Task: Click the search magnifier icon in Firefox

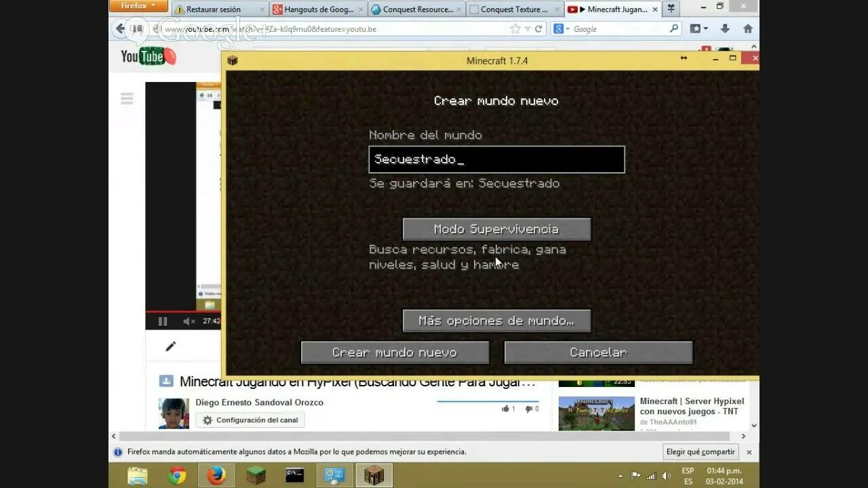Action: 674,28
